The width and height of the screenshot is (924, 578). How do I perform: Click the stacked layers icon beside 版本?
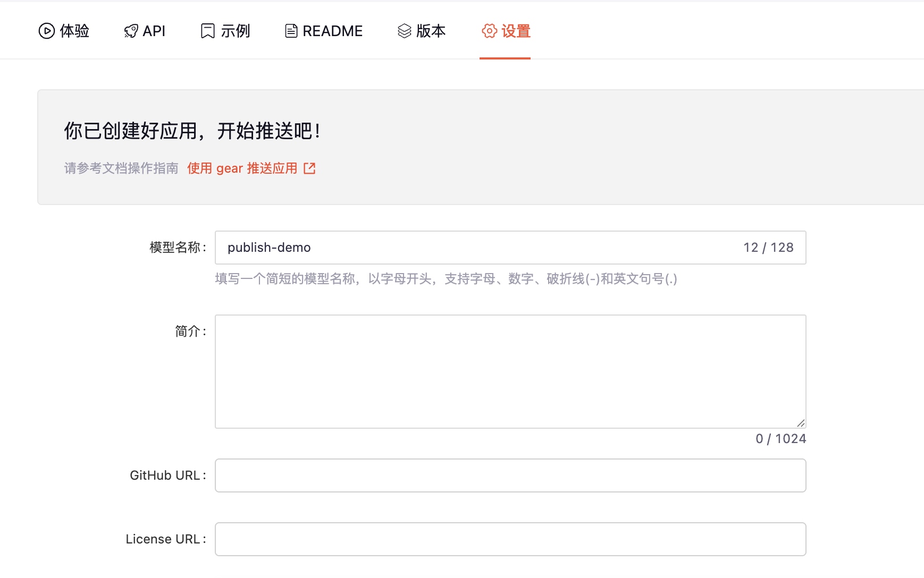click(x=405, y=31)
